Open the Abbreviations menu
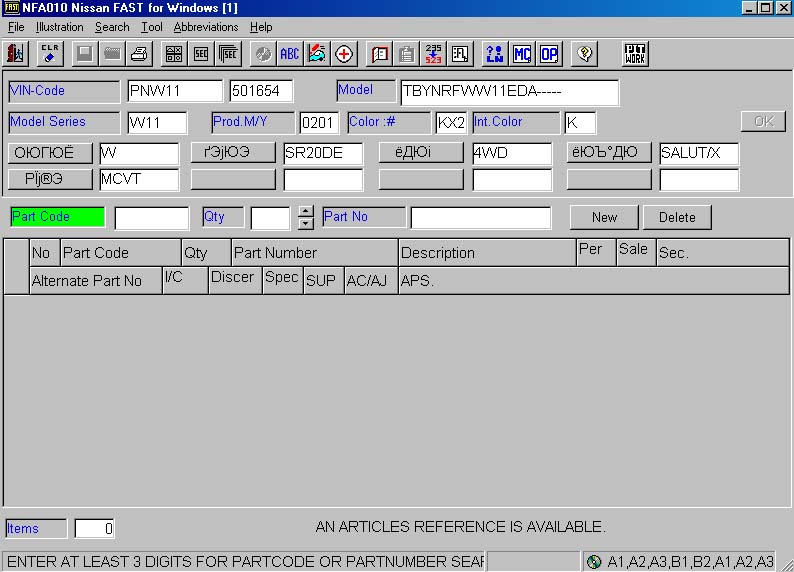 (206, 27)
